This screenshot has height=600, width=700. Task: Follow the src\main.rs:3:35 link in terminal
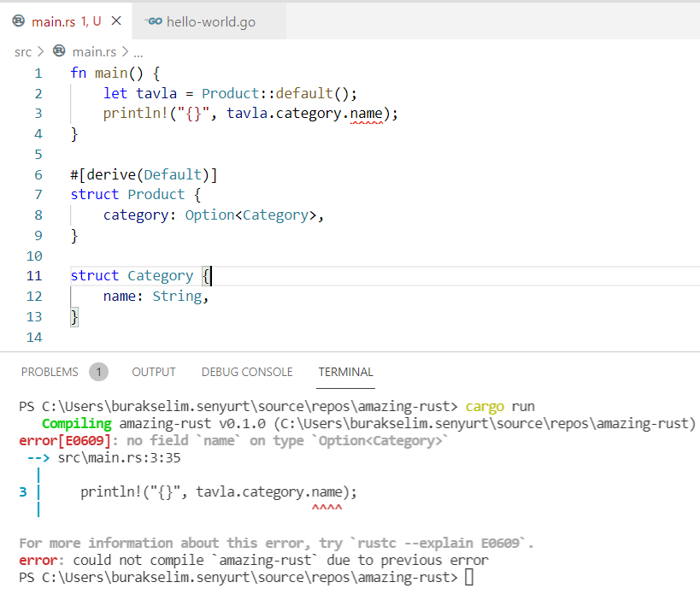point(118,458)
